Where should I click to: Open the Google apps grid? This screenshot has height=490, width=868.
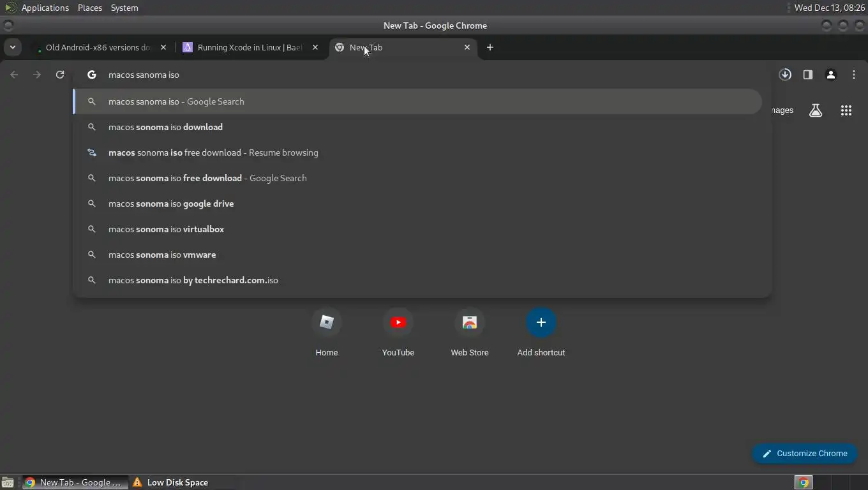(846, 110)
